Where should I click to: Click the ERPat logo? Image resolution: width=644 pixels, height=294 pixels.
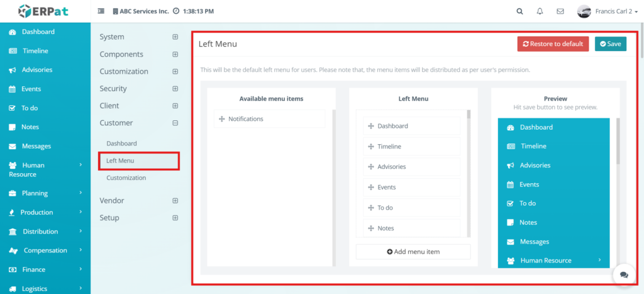pyautogui.click(x=45, y=11)
